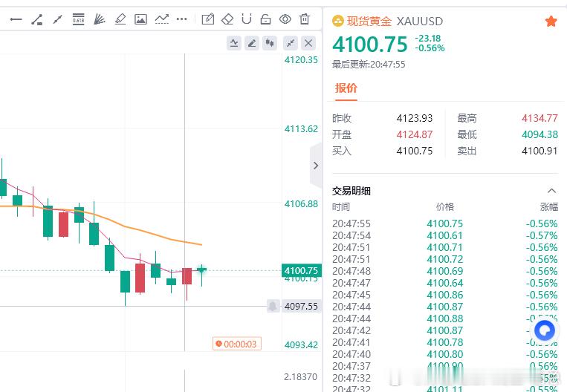Click the 买入 price 4100.75
Image resolution: width=567 pixels, height=392 pixels.
pos(415,151)
